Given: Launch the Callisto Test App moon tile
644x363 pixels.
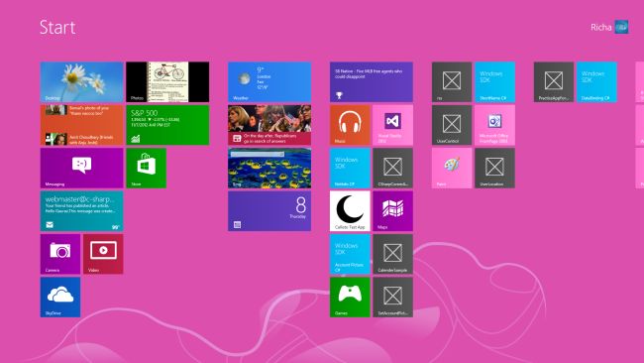Looking at the screenshot, I should click(350, 211).
